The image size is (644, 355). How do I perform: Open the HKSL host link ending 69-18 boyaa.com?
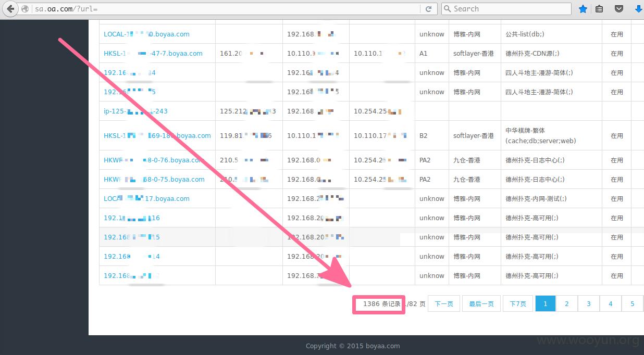point(157,136)
